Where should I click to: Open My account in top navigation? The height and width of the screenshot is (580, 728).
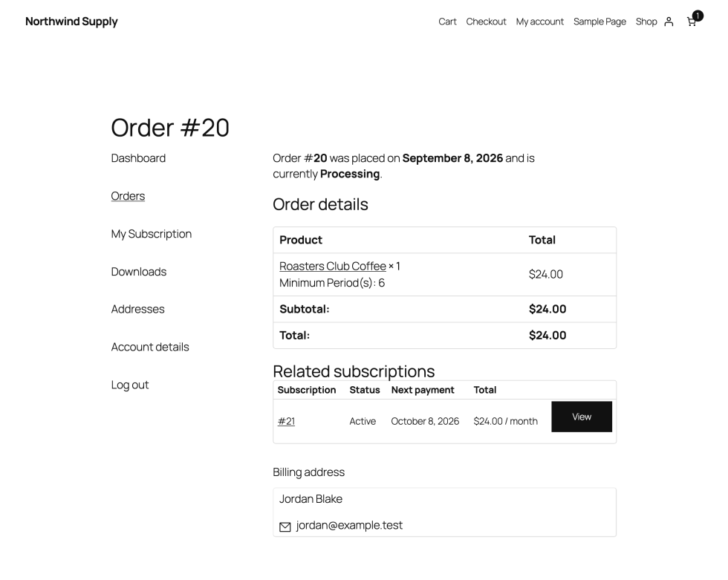click(539, 22)
